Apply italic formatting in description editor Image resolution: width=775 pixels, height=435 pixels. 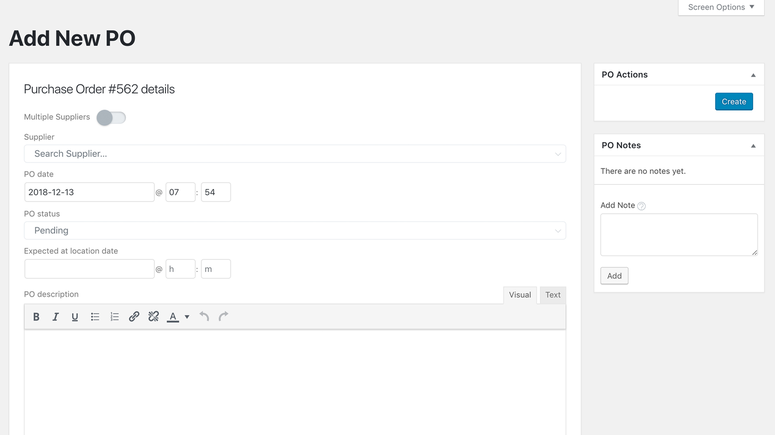pyautogui.click(x=55, y=317)
